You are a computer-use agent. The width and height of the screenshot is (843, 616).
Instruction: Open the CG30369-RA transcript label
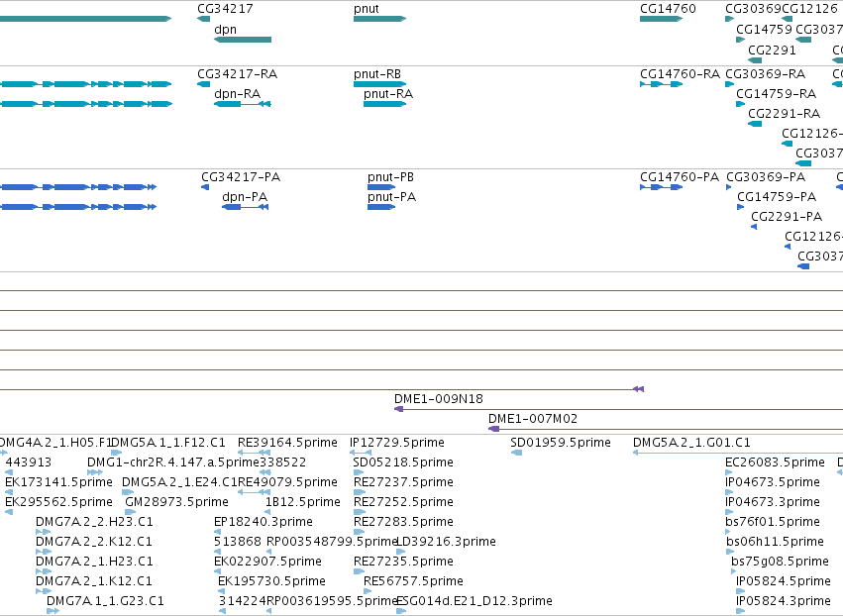pos(766,74)
